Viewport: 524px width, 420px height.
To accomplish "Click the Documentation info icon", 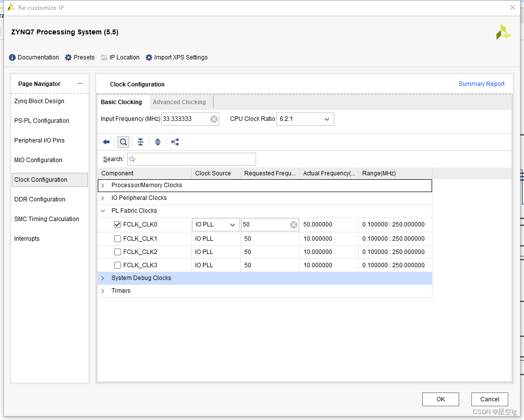I will pyautogui.click(x=12, y=57).
